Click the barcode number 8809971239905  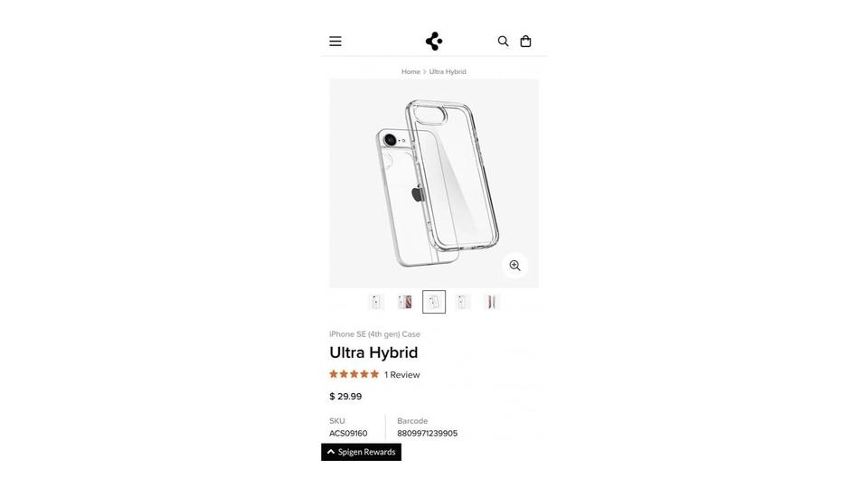[428, 433]
